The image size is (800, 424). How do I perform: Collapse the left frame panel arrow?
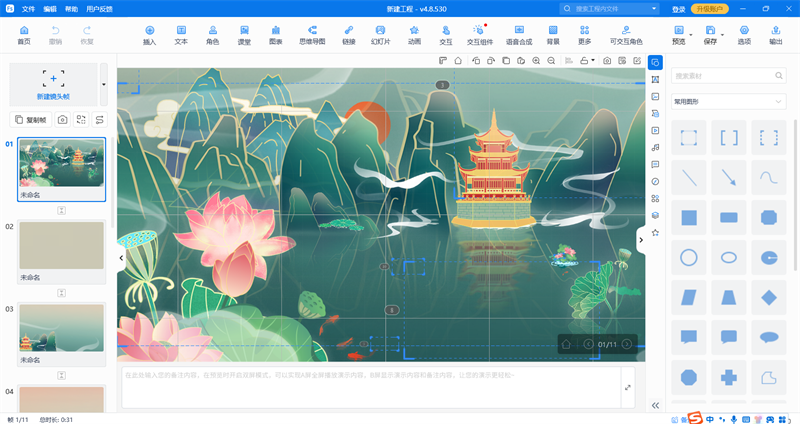(x=121, y=258)
